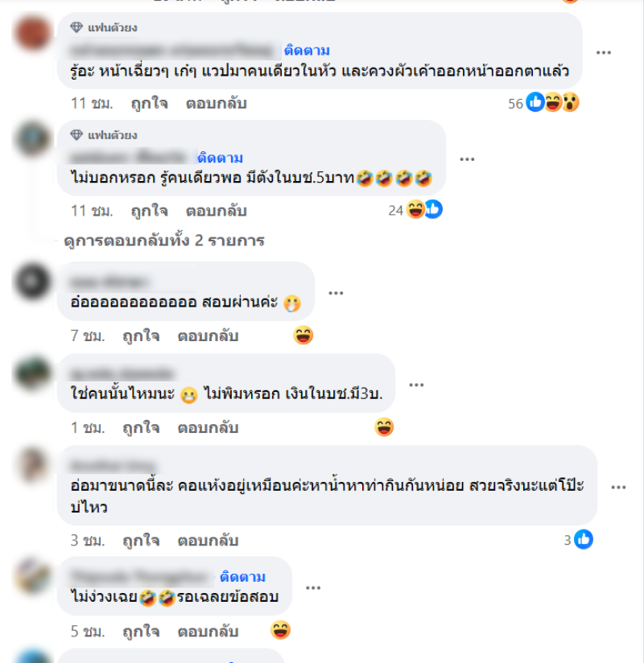Like the 3 ชม. comment with ถูกใจ
The height and width of the screenshot is (663, 644).
pyautogui.click(x=141, y=541)
